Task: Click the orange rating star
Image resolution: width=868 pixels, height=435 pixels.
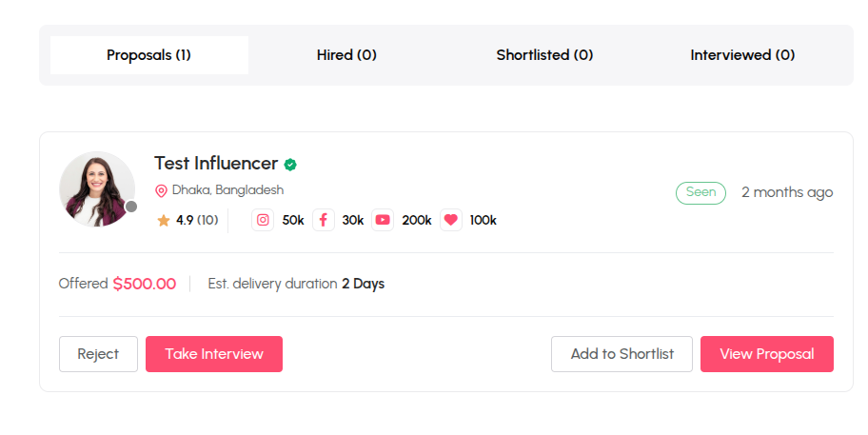Action: coord(164,221)
